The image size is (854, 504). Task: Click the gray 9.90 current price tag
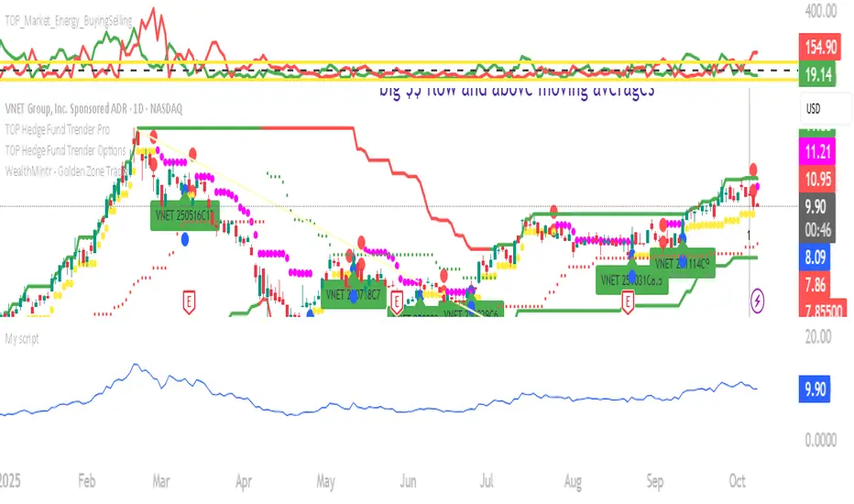point(816,206)
